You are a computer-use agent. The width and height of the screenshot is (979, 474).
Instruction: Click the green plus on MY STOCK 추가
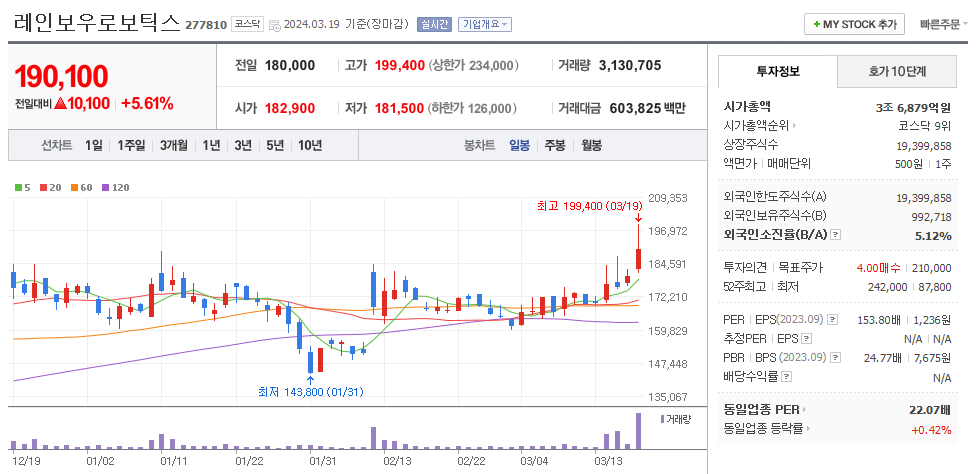click(x=817, y=24)
